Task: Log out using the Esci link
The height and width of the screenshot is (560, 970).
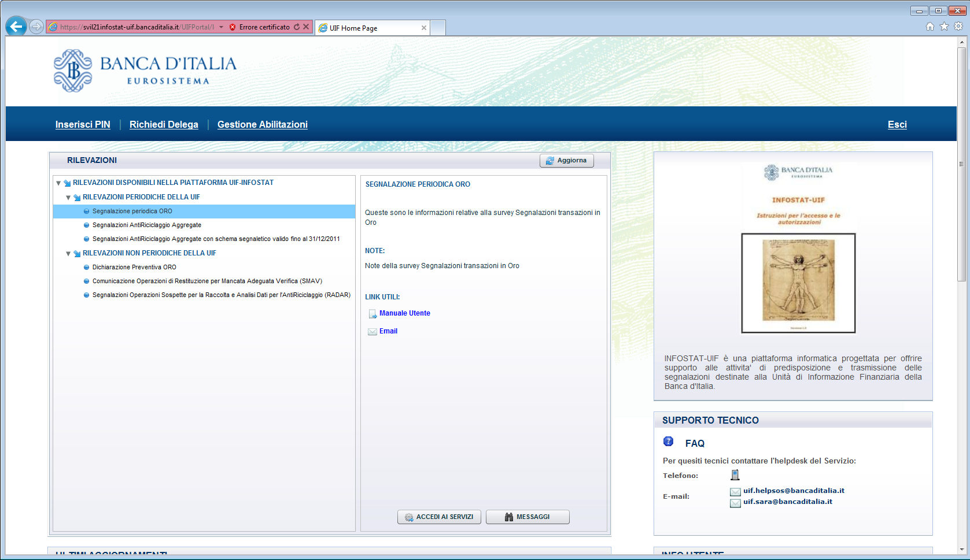Action: (x=897, y=124)
